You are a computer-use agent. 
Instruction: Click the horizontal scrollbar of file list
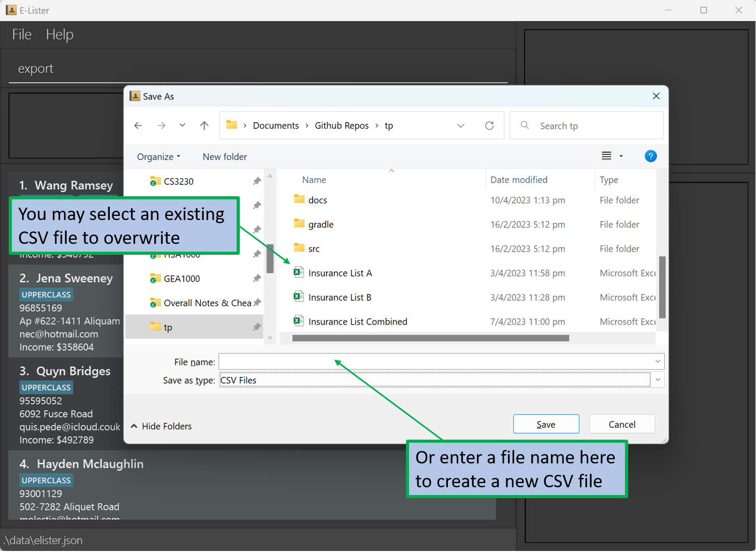click(x=431, y=338)
